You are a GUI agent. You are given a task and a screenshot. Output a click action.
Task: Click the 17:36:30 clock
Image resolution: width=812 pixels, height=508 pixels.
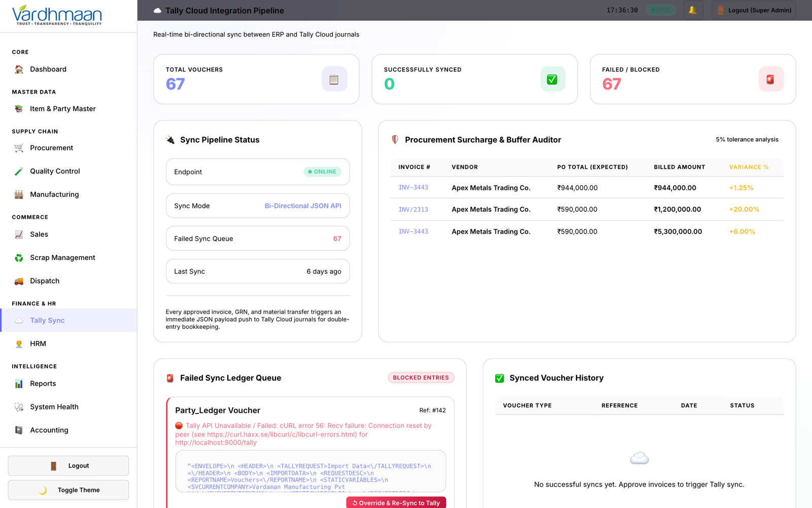(x=622, y=10)
